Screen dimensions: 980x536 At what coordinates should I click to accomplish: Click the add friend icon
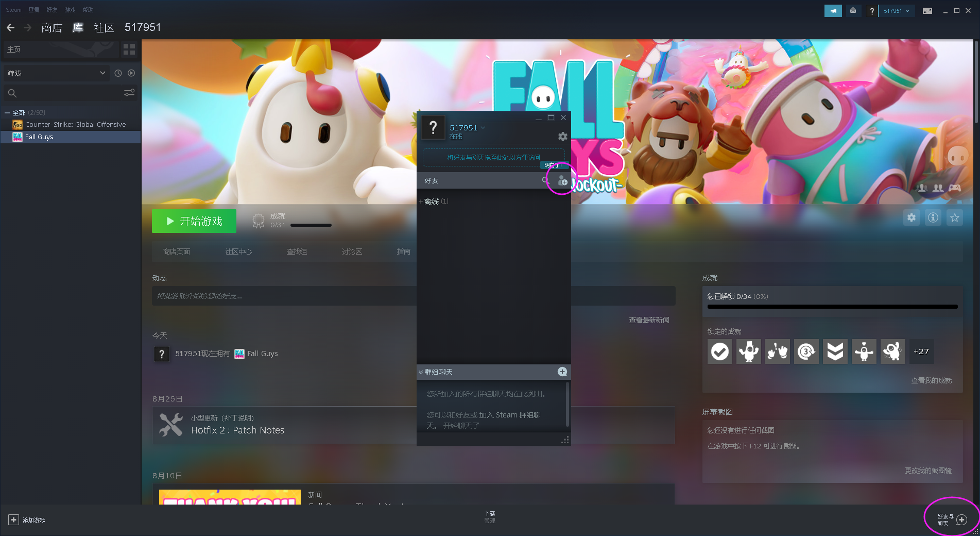pyautogui.click(x=563, y=181)
